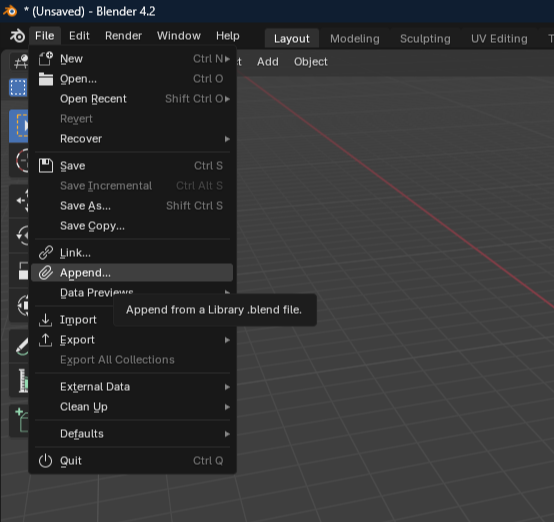Switch to the Sculpting workspace tab

pos(425,39)
